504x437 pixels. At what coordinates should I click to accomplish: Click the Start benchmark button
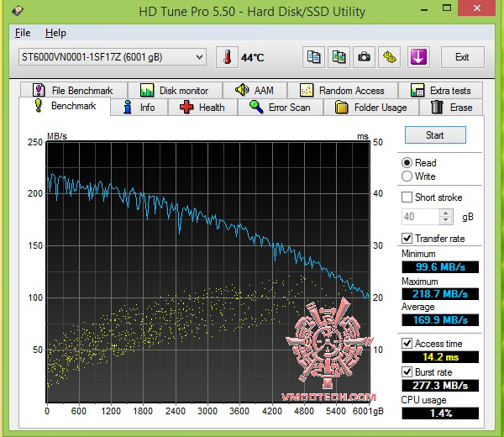click(x=435, y=134)
